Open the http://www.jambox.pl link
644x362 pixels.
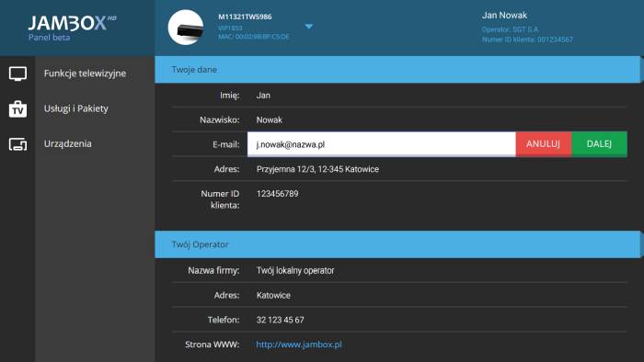point(299,345)
